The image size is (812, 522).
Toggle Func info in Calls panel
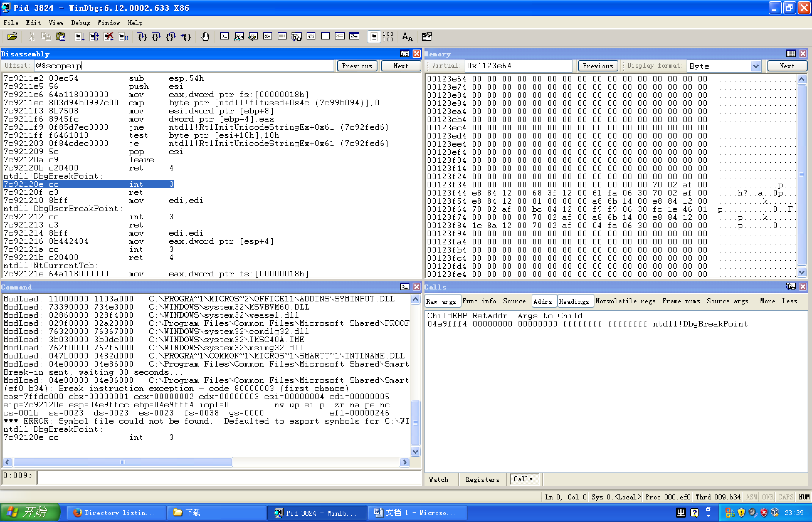[x=479, y=301]
